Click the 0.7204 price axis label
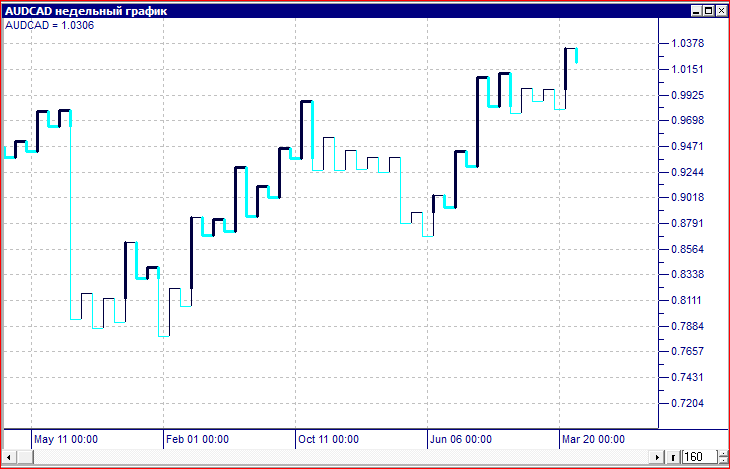 click(x=687, y=403)
